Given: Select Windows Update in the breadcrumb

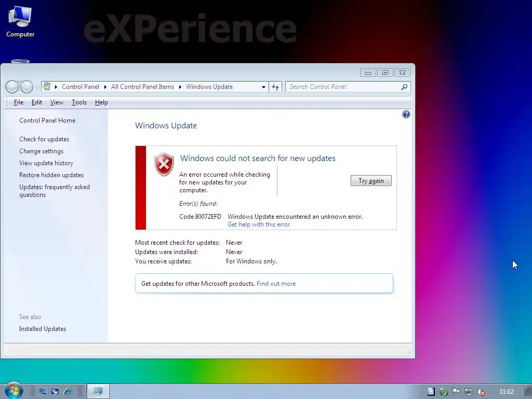Looking at the screenshot, I should pos(209,87).
